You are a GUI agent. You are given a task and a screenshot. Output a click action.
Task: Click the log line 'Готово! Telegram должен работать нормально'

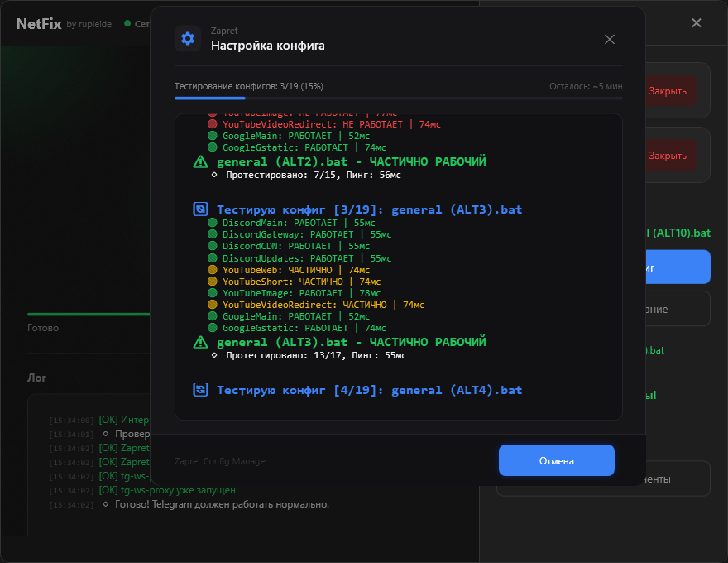point(222,504)
